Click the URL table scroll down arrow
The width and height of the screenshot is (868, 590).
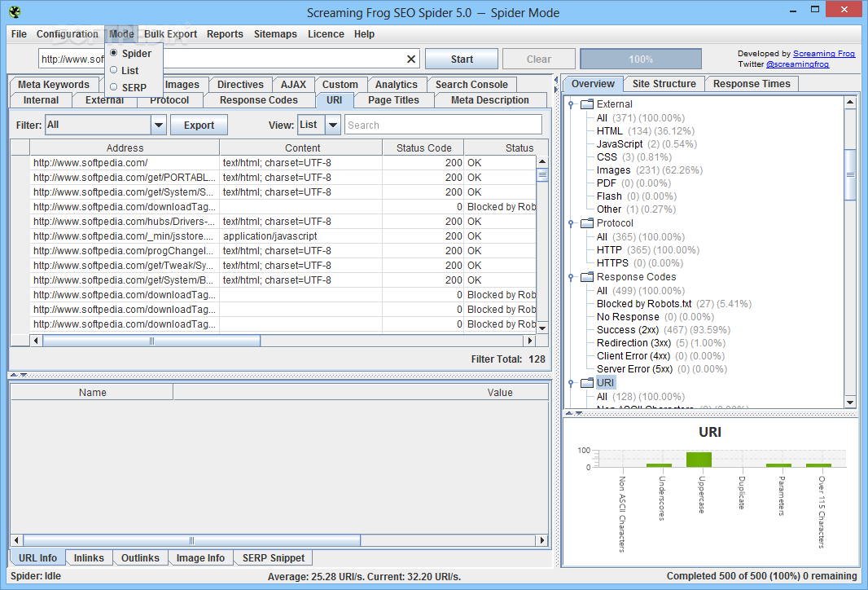pyautogui.click(x=542, y=328)
